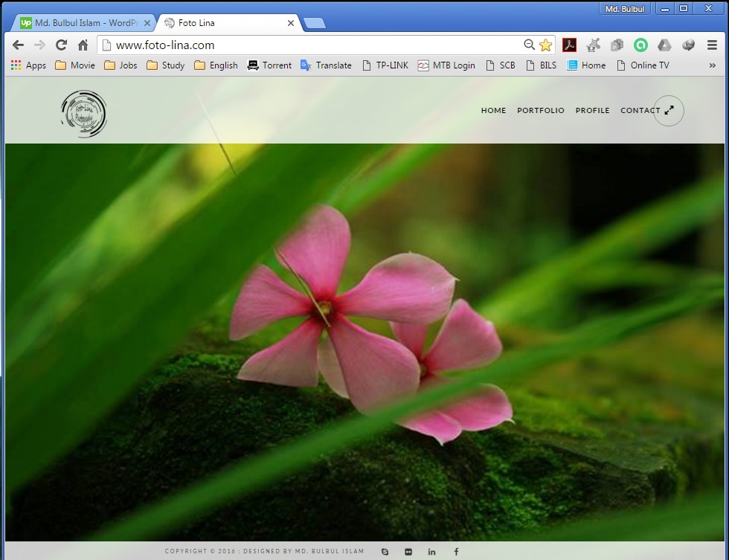
Task: Click the gears figure extension icon
Action: 594,45
